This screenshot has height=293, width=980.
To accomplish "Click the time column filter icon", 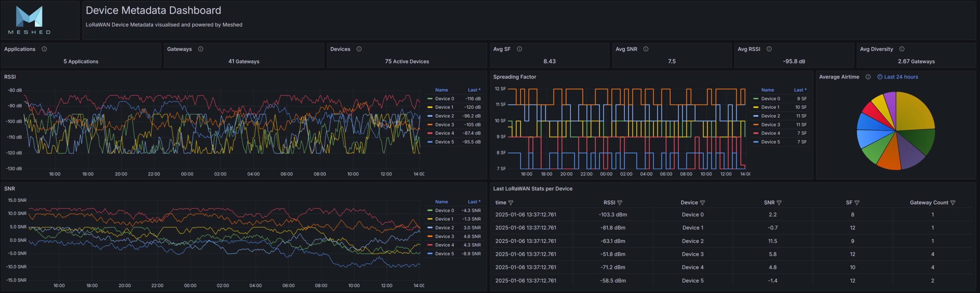I will (511, 203).
